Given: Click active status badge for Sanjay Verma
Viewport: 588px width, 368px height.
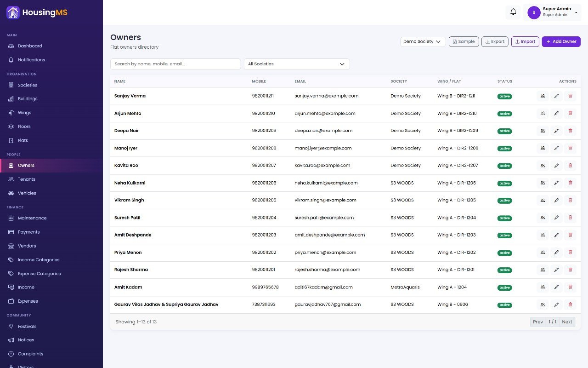Looking at the screenshot, I should pyautogui.click(x=504, y=97).
